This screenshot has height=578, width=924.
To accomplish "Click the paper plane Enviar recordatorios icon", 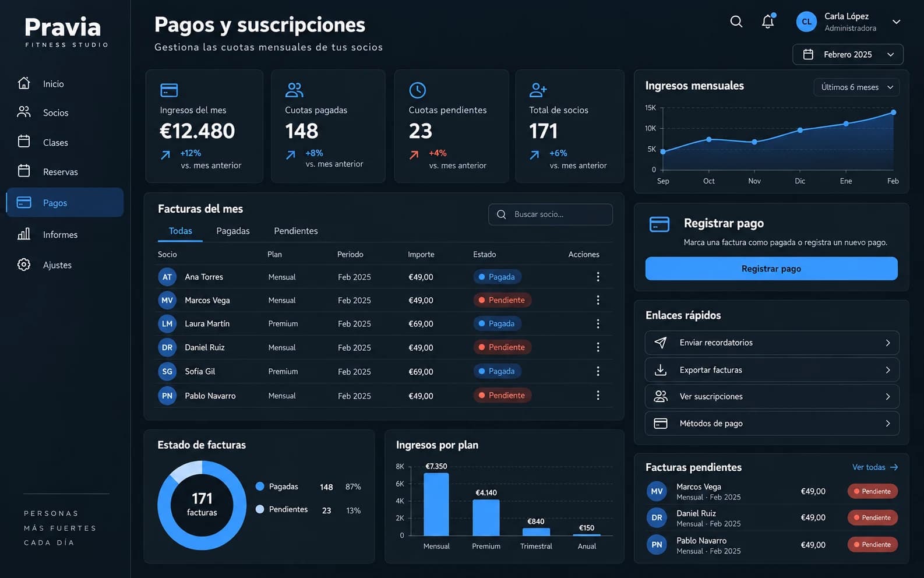I will click(x=661, y=343).
